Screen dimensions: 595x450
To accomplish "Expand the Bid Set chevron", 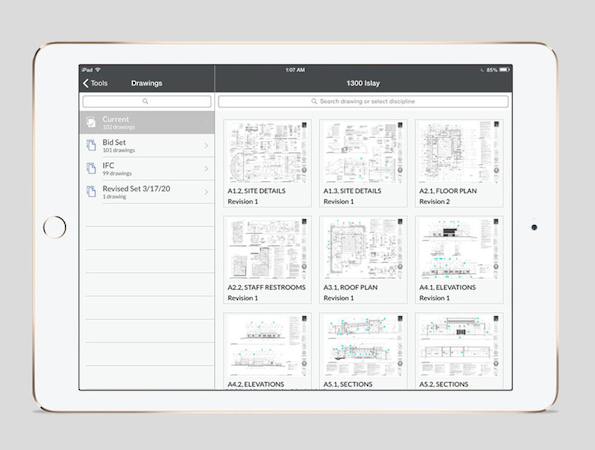I will click(206, 146).
